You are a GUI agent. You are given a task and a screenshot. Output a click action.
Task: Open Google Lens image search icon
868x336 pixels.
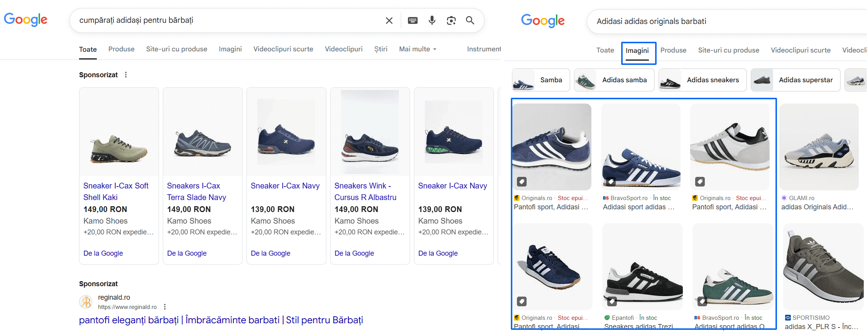(x=451, y=20)
